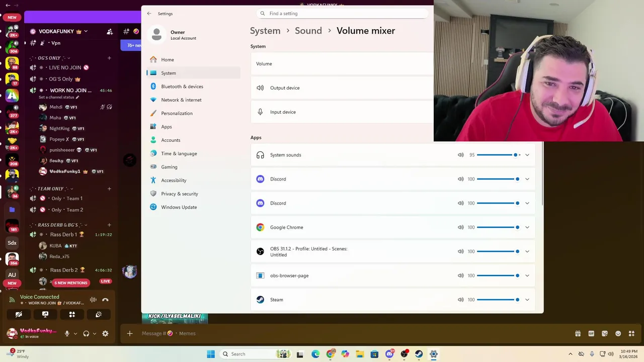
Task: Open Steam from the Windows taskbar
Action: tap(419, 354)
